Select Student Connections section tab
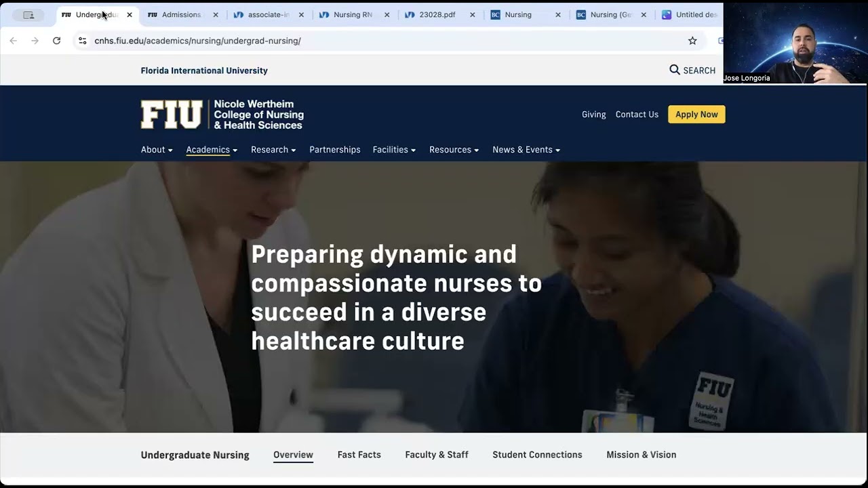The width and height of the screenshot is (868, 488). [x=537, y=455]
